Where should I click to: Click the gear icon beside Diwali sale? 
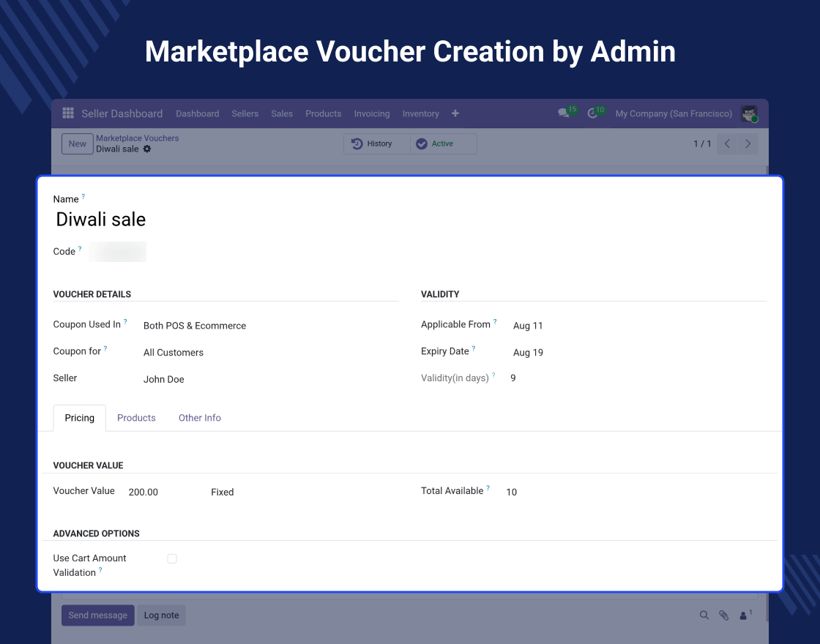pyautogui.click(x=147, y=149)
